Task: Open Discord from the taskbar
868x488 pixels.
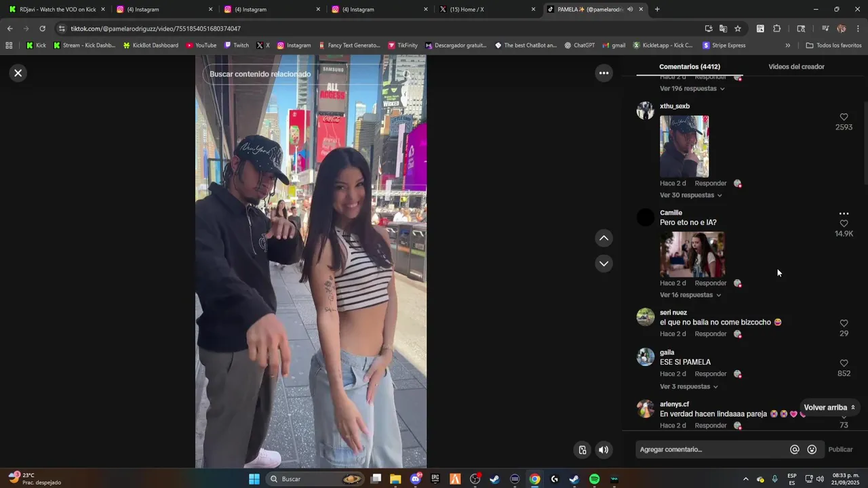Action: (416, 479)
